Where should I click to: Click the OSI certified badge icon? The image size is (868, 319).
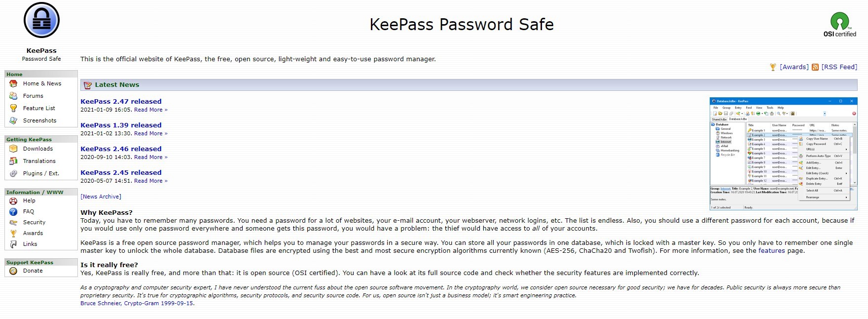(x=839, y=25)
